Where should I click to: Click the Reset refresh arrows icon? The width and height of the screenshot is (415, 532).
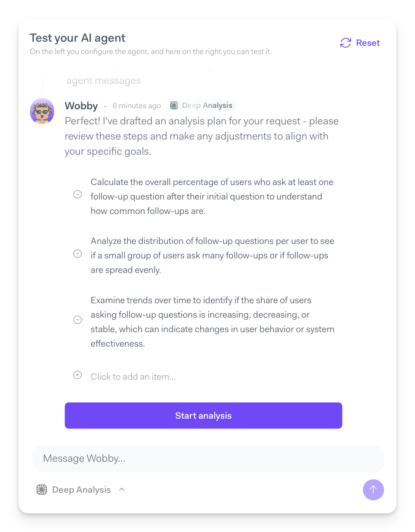pyautogui.click(x=345, y=43)
